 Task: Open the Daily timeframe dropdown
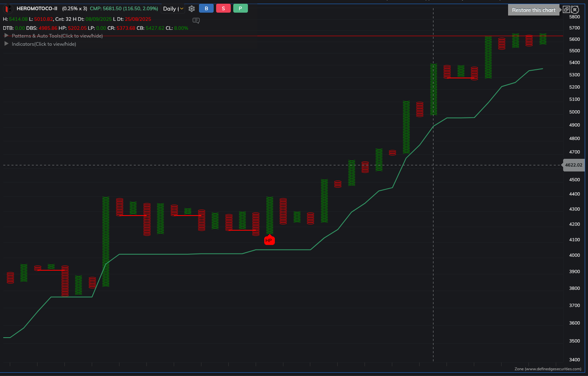click(173, 9)
